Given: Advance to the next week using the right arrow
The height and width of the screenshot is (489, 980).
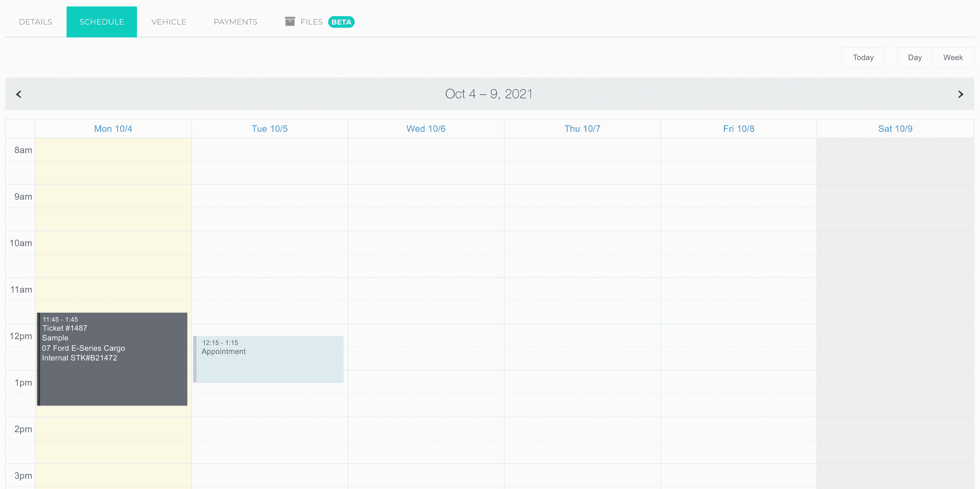Looking at the screenshot, I should point(960,94).
